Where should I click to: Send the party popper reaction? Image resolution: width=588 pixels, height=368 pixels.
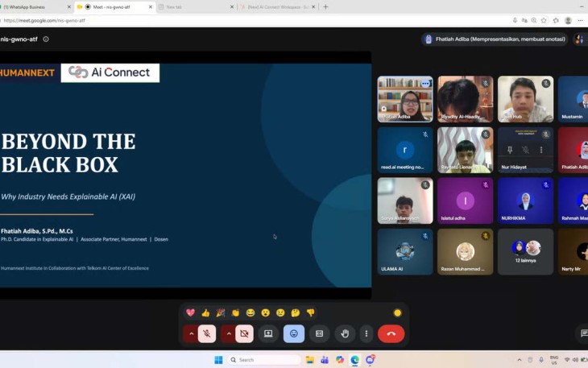click(221, 312)
